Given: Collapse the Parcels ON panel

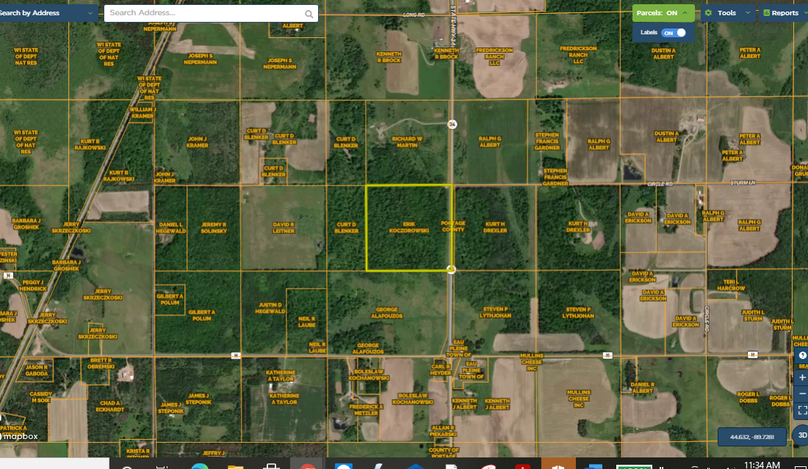Looking at the screenshot, I should tap(686, 13).
